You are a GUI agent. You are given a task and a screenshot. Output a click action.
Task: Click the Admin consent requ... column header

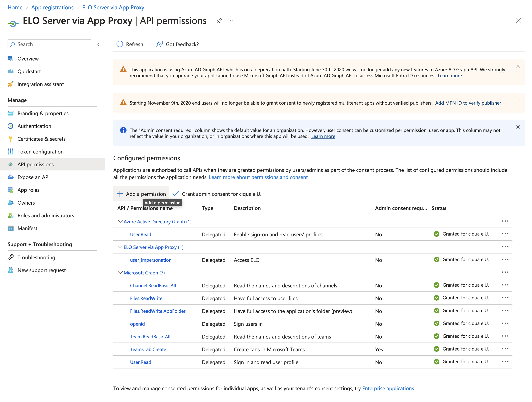(401, 208)
